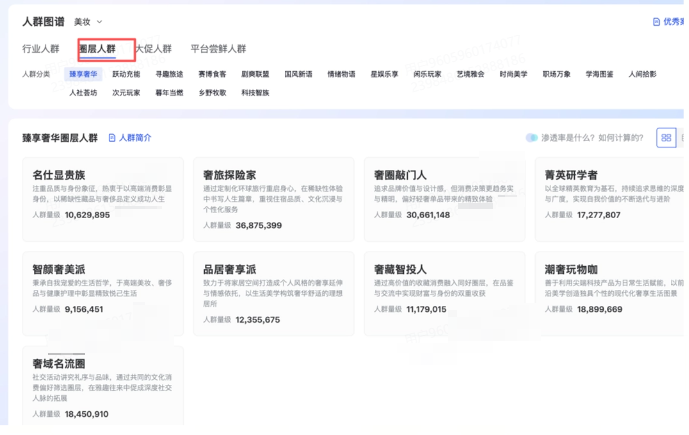Switch to the 大促人群 tab

153,49
